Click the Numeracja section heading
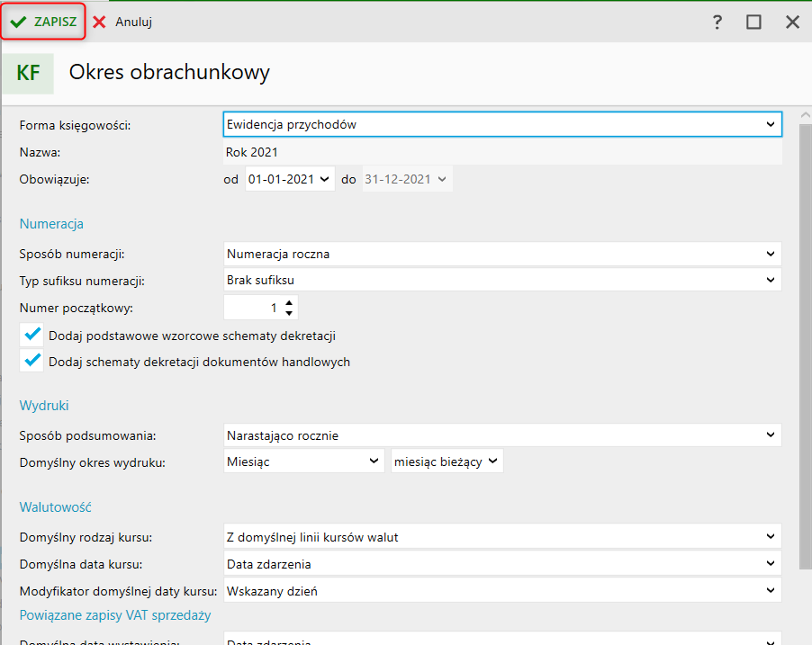 click(51, 224)
